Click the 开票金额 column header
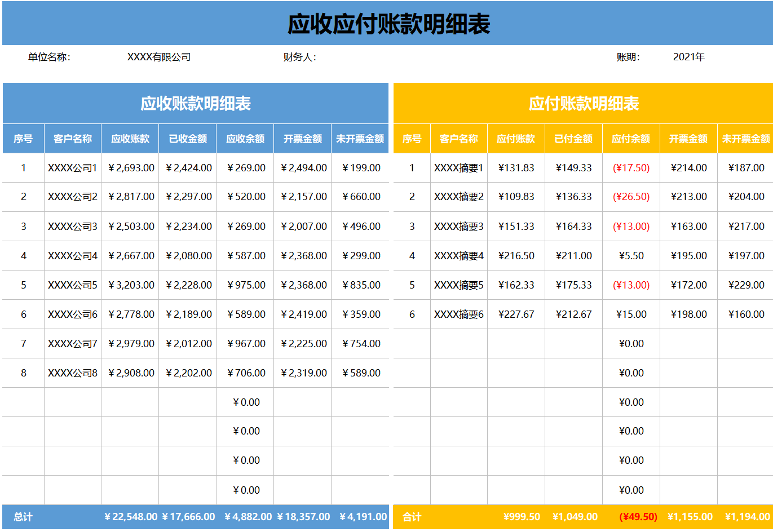773x532 pixels. pyautogui.click(x=302, y=138)
